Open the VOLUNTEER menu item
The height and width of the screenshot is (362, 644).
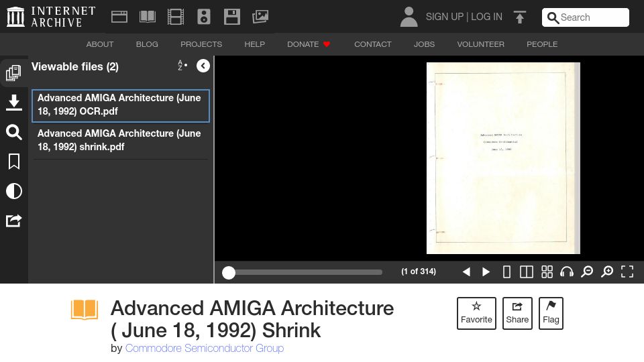click(480, 44)
